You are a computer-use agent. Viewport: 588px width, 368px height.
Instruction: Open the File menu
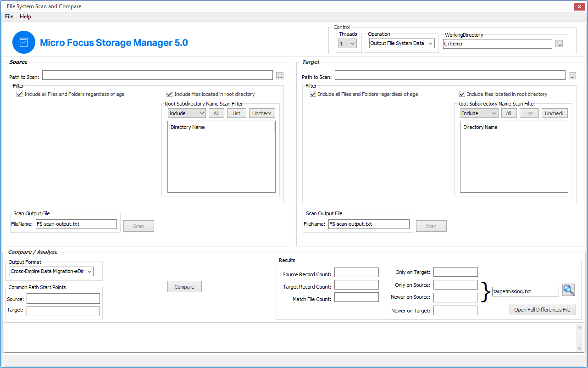[x=9, y=17]
